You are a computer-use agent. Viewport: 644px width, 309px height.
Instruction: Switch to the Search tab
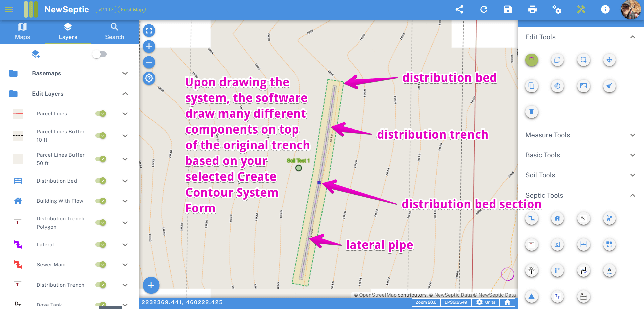(x=114, y=31)
